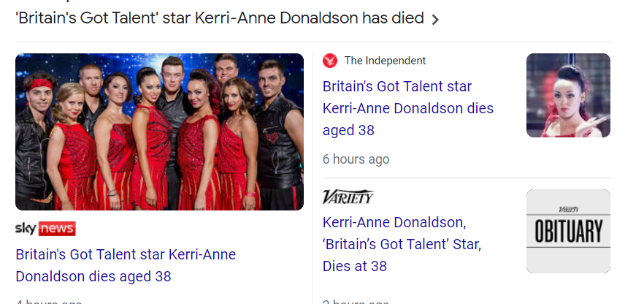
Task: Open the top headline about Kerri-Anne Donaldson's death
Action: [219, 18]
